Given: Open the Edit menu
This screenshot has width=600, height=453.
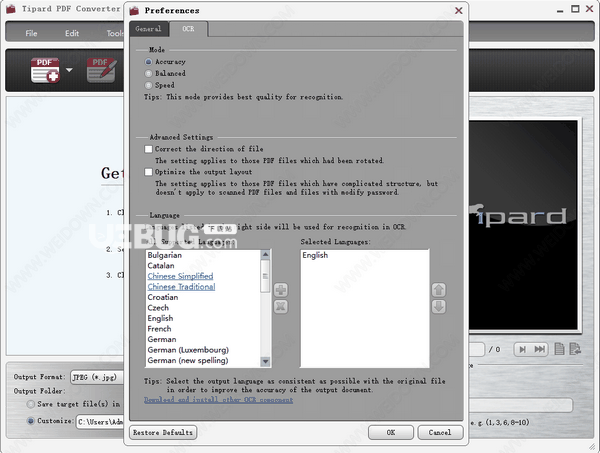Looking at the screenshot, I should click(x=72, y=33).
